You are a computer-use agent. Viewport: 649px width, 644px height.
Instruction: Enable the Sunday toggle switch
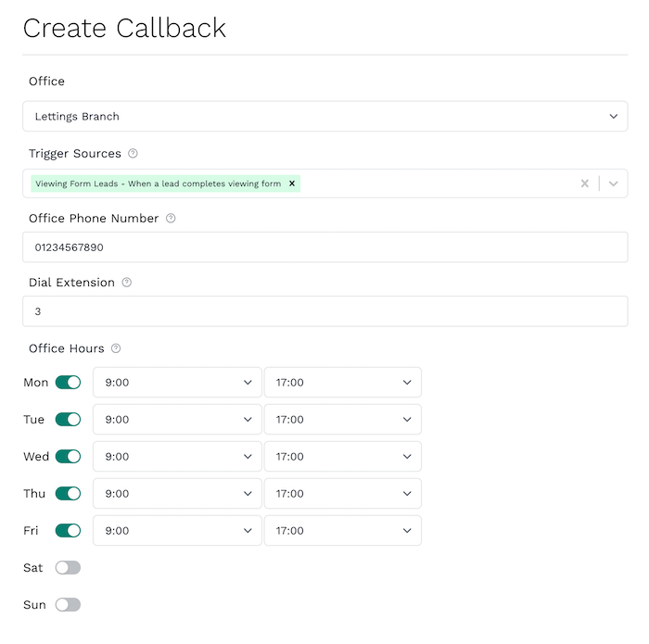pos(68,604)
